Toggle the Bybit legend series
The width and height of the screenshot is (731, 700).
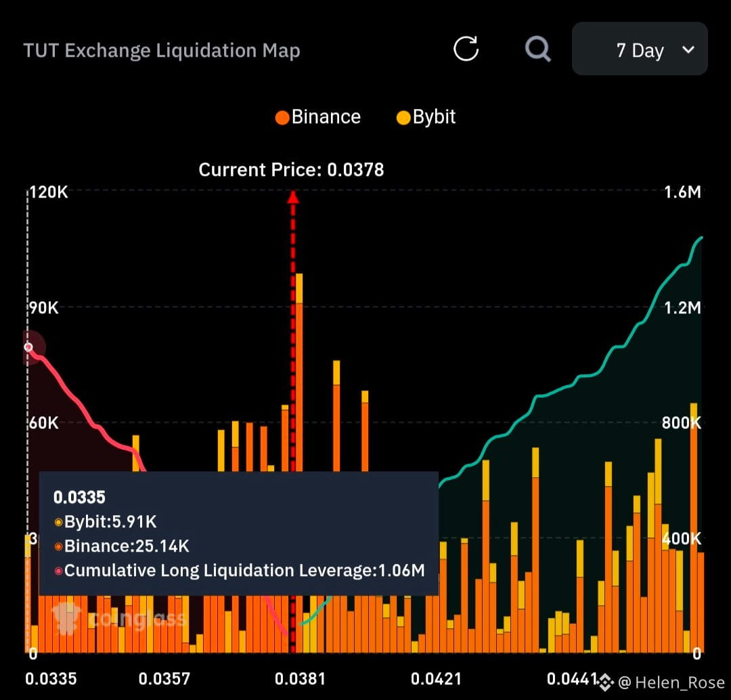pyautogui.click(x=426, y=117)
